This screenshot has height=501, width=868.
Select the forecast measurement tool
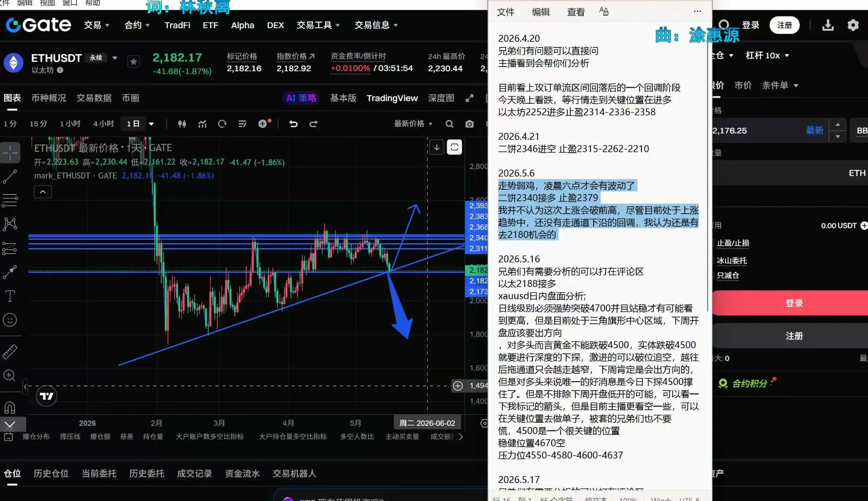coord(10,248)
